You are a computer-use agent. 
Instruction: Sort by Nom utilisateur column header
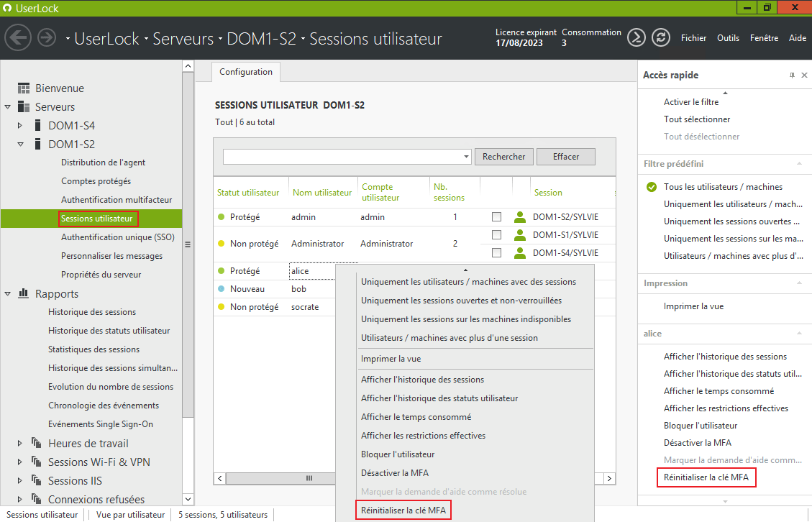(x=322, y=192)
